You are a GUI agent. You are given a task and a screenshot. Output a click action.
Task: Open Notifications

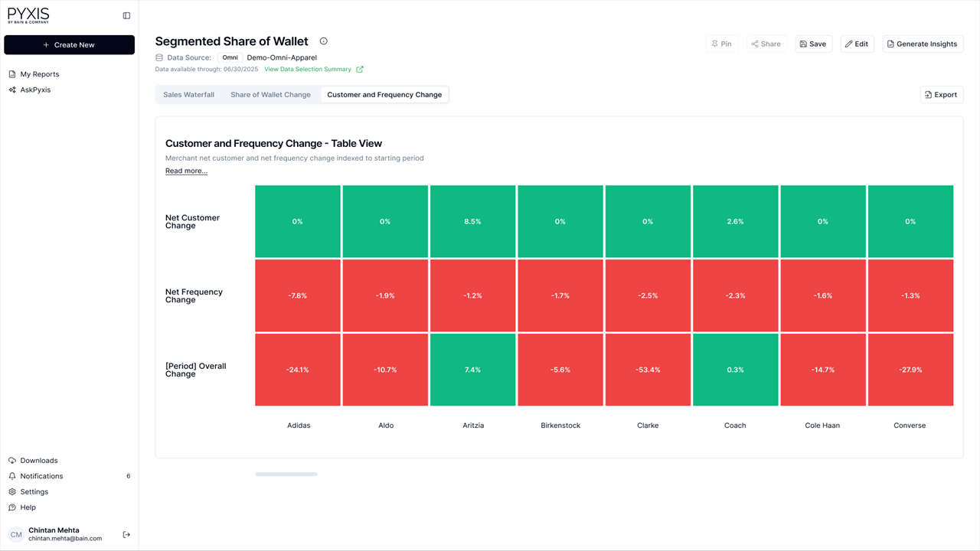click(41, 476)
